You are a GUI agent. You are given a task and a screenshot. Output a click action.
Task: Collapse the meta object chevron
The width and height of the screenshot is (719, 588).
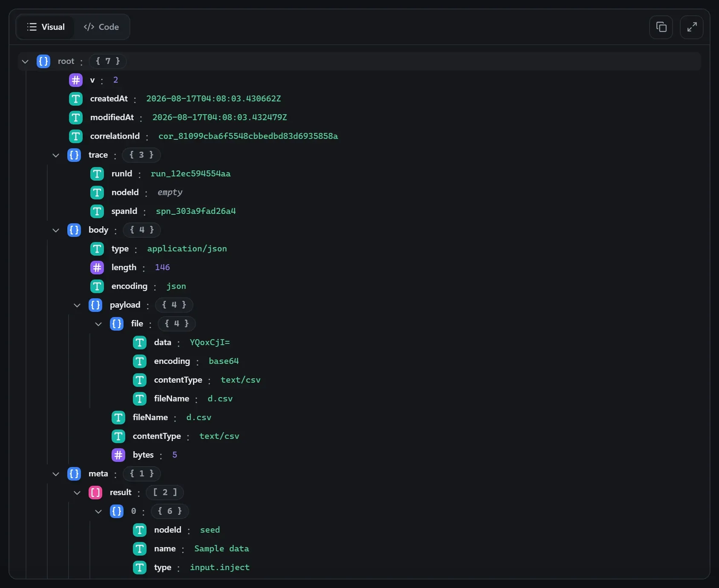pyautogui.click(x=56, y=474)
